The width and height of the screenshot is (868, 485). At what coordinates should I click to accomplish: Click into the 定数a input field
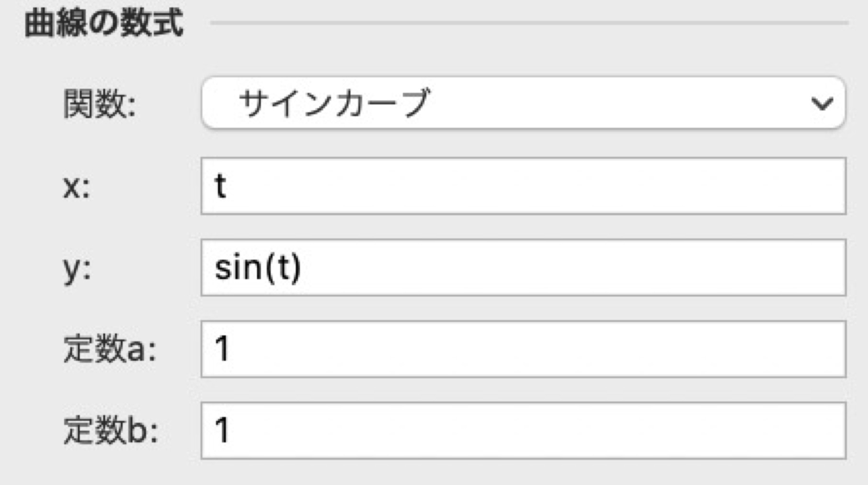pos(523,349)
